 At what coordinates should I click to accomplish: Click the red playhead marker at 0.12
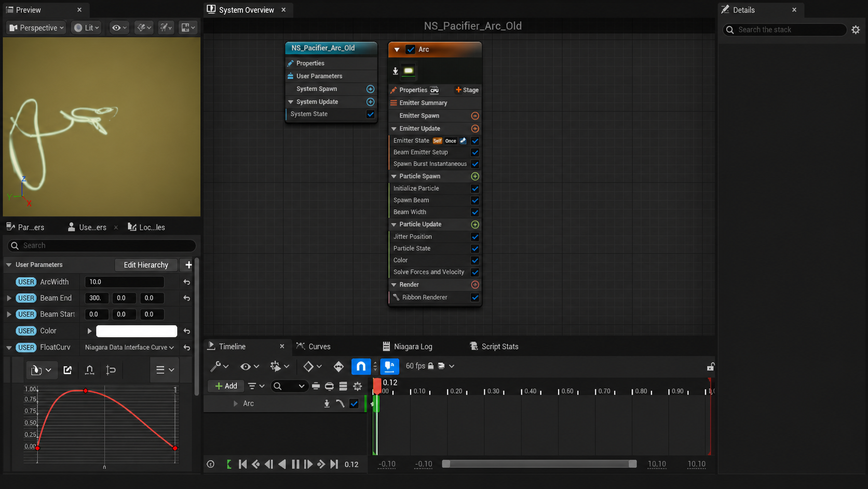coord(376,385)
